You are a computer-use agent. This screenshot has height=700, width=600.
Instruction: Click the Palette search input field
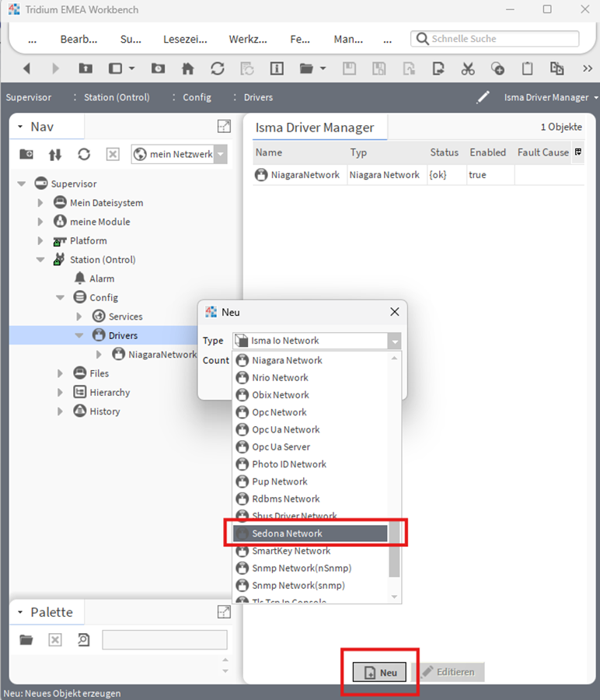[x=165, y=640]
